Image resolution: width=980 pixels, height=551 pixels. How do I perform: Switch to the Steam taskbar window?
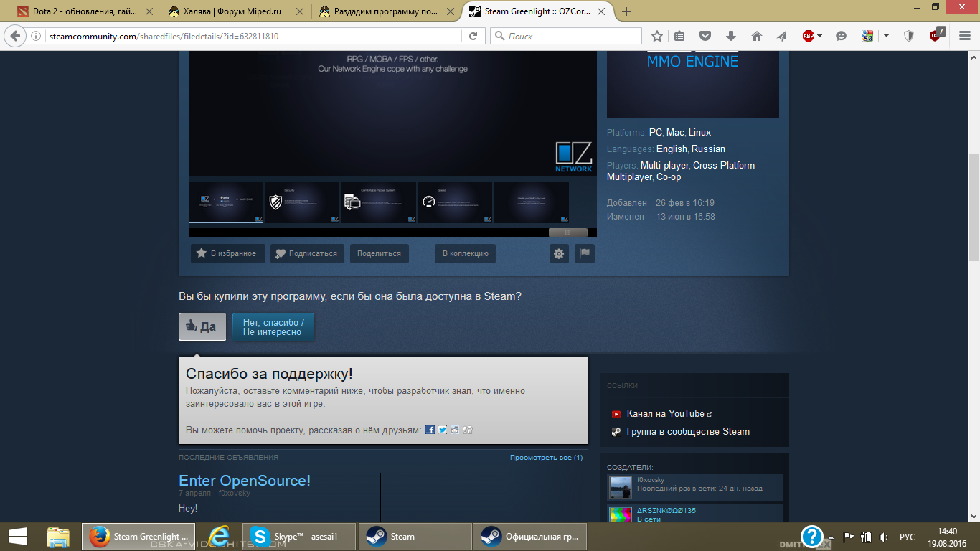pos(415,536)
